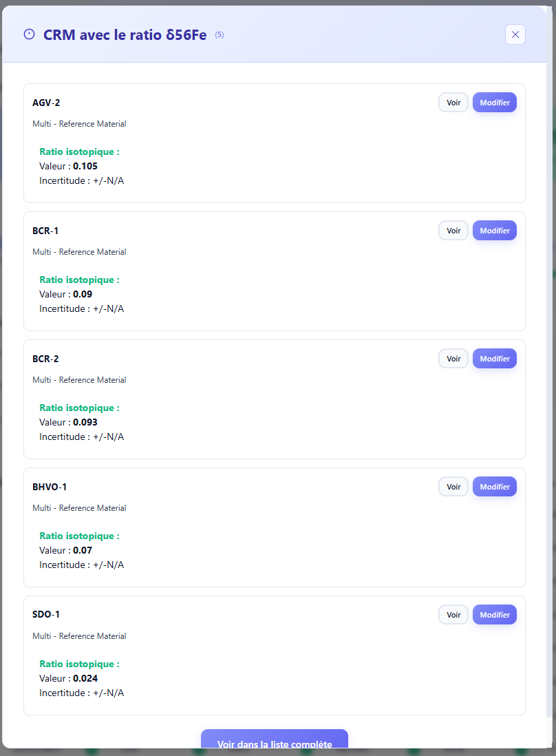The height and width of the screenshot is (756, 556).
Task: Open the full list via Voir dans la liste complète
Action: [274, 744]
